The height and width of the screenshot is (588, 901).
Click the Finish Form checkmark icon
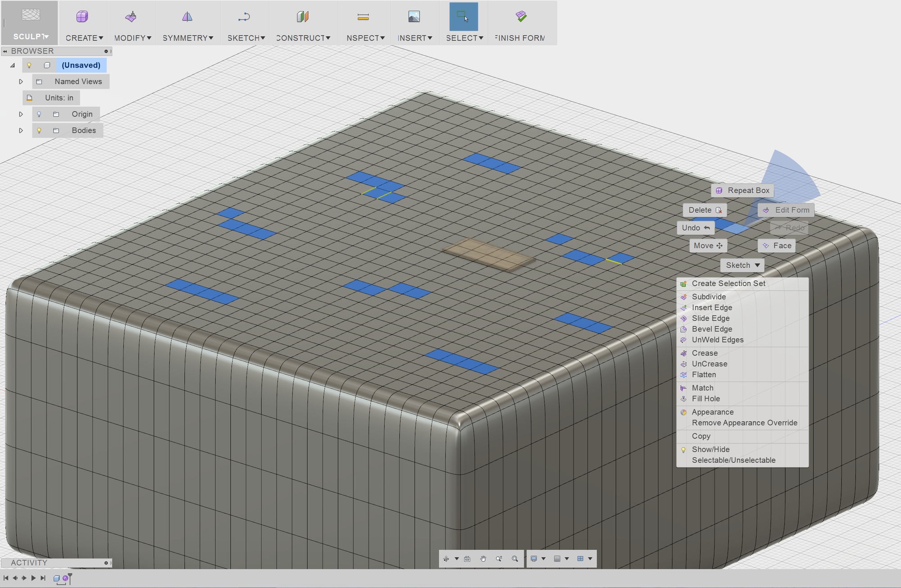pyautogui.click(x=522, y=17)
